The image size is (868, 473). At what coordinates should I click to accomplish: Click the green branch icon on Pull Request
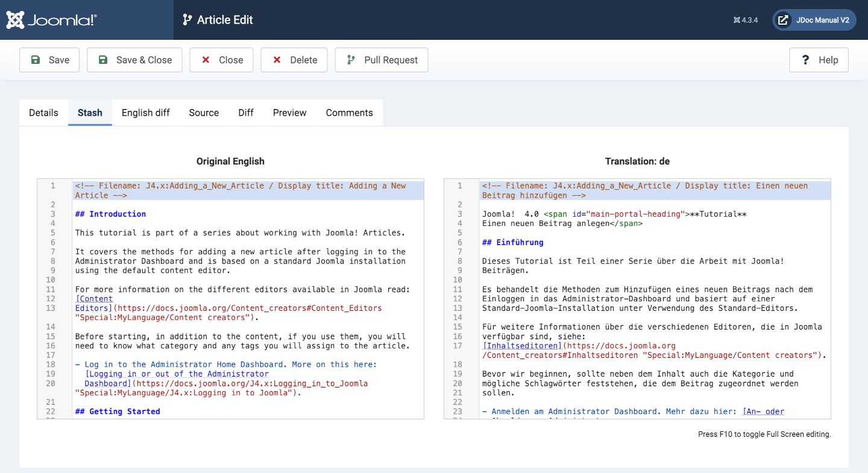coord(351,60)
